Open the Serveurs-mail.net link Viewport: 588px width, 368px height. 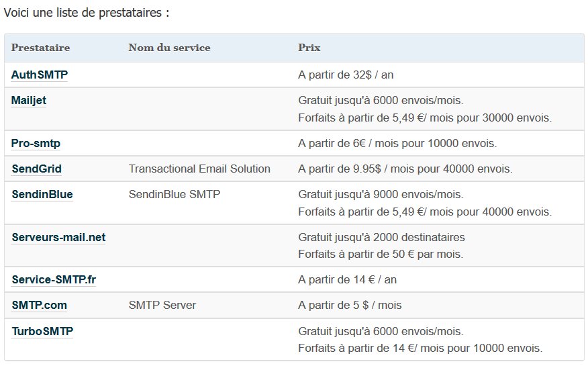pos(58,237)
